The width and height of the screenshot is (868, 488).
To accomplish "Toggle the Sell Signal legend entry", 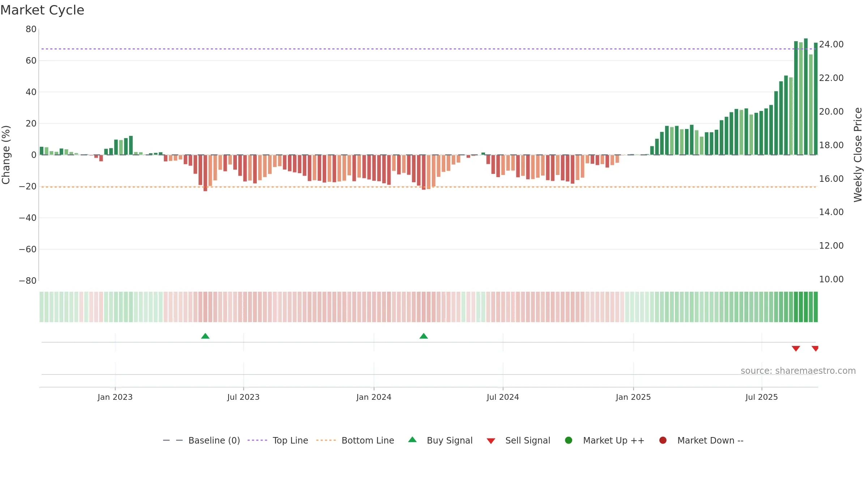I will [518, 440].
